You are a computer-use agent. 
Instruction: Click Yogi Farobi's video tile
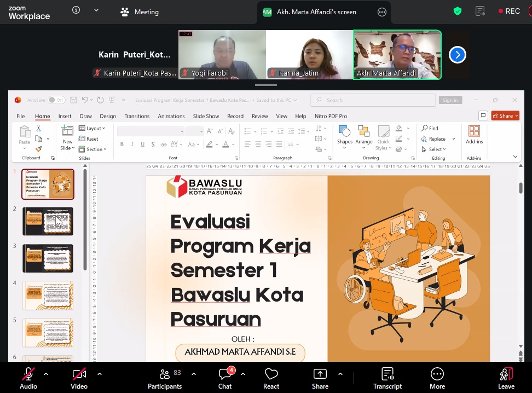222,55
